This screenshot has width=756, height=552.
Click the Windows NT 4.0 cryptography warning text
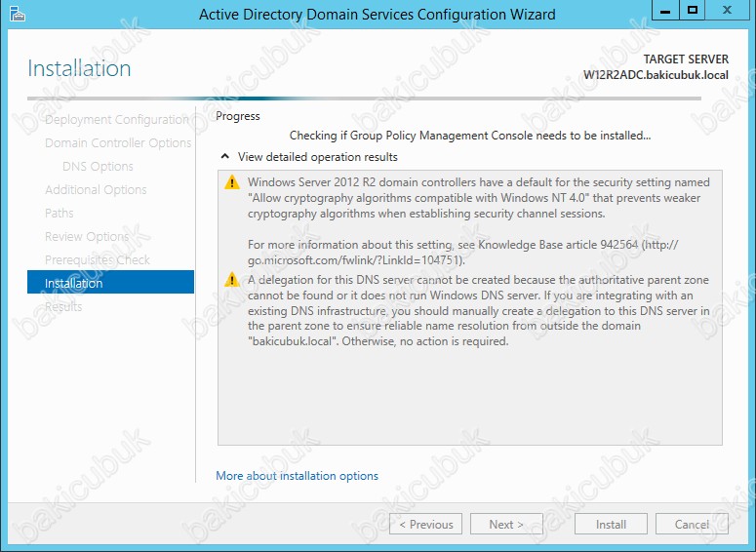pyautogui.click(x=479, y=198)
